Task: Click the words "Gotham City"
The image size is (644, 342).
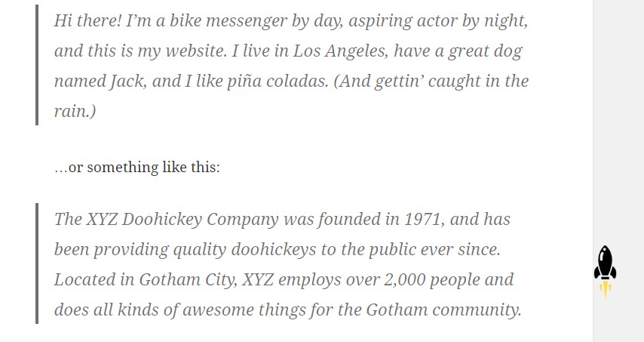Action: [x=188, y=280]
